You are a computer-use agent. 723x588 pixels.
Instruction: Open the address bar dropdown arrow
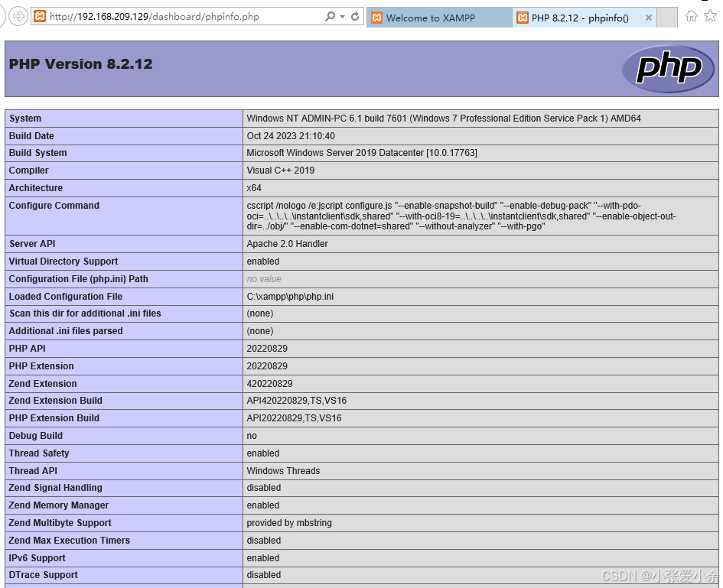(x=342, y=17)
